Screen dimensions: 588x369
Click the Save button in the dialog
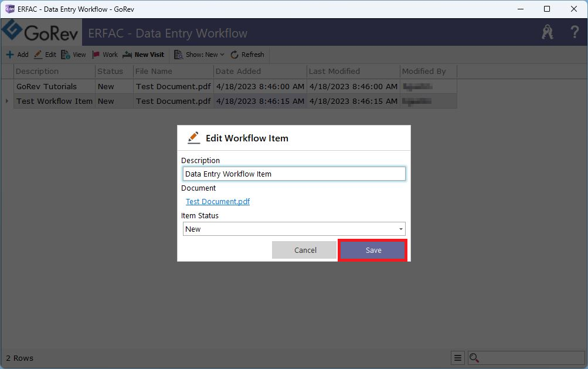coord(373,250)
